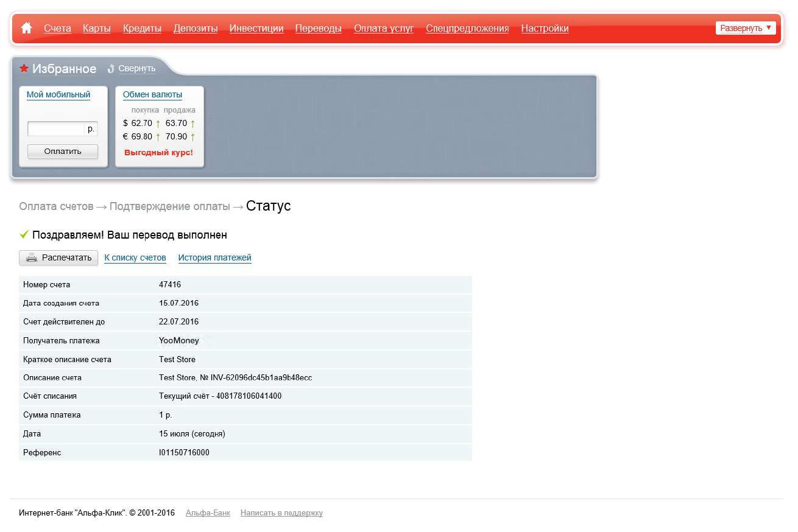
Task: Open Спецпредложения section
Action: coord(467,28)
